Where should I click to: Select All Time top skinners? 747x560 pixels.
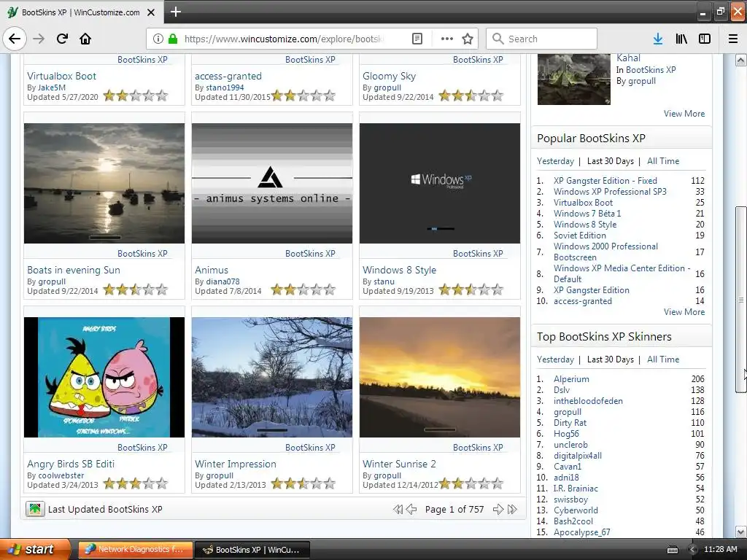[x=662, y=359]
